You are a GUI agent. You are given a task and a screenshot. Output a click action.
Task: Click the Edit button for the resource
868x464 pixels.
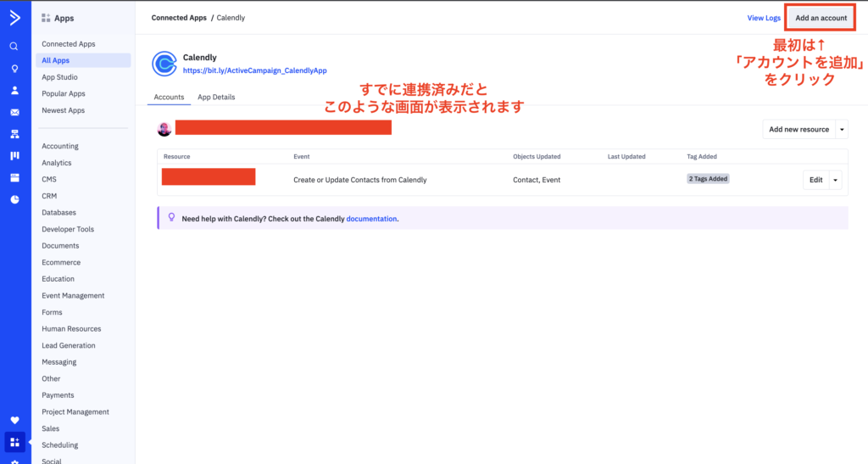coord(816,180)
